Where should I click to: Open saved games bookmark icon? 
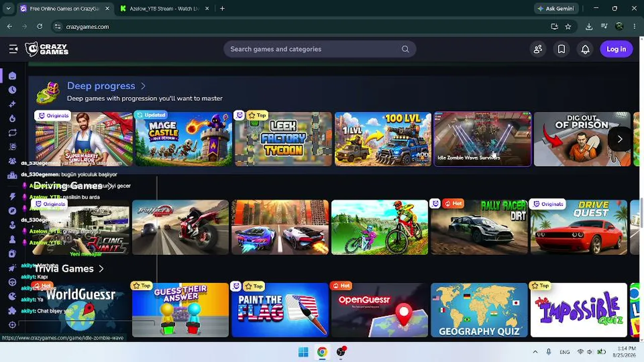(561, 49)
